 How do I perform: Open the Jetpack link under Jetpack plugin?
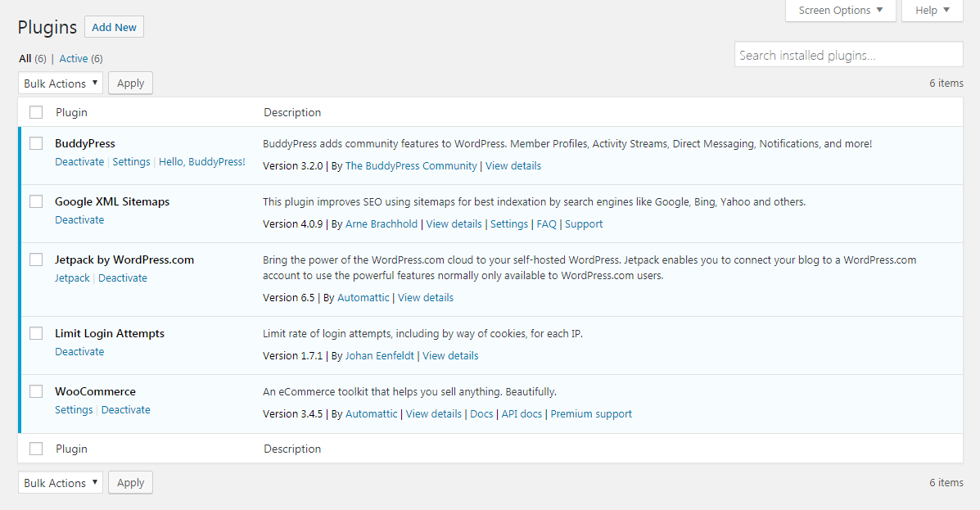[x=73, y=278]
